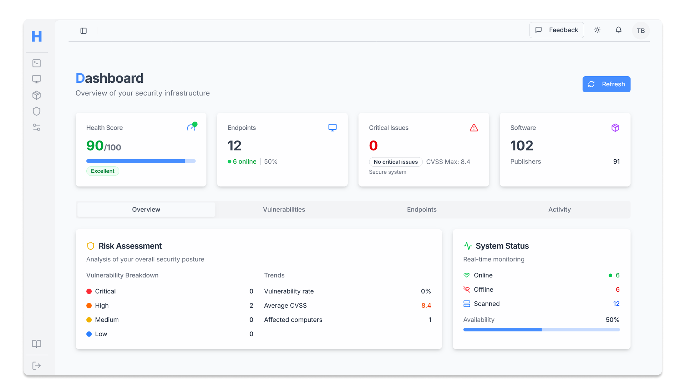Toggle the sidebar panel icon
The width and height of the screenshot is (680, 390).
(83, 31)
